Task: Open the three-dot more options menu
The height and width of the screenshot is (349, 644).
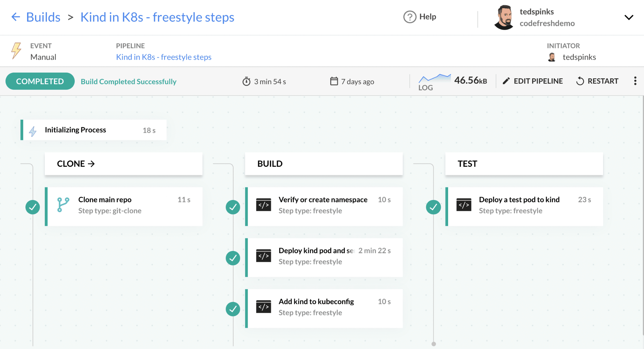Action: (635, 81)
